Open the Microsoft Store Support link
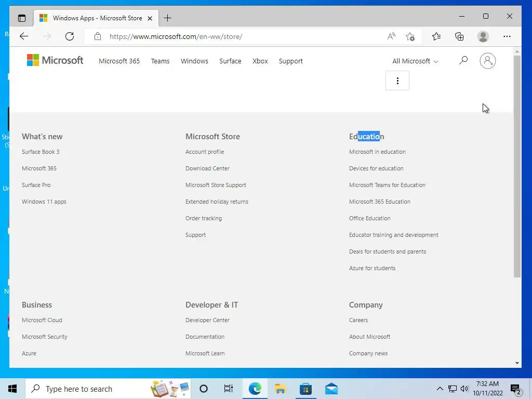 tap(216, 185)
